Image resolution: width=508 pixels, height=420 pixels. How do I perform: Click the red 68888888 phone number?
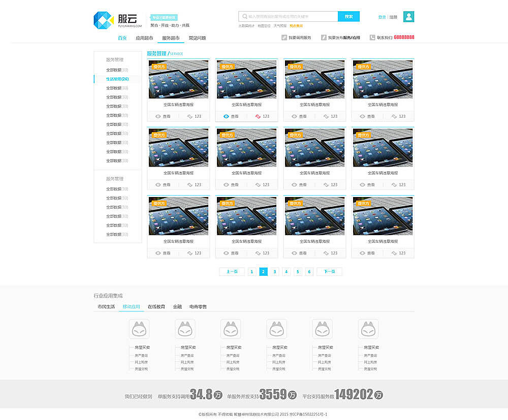404,37
